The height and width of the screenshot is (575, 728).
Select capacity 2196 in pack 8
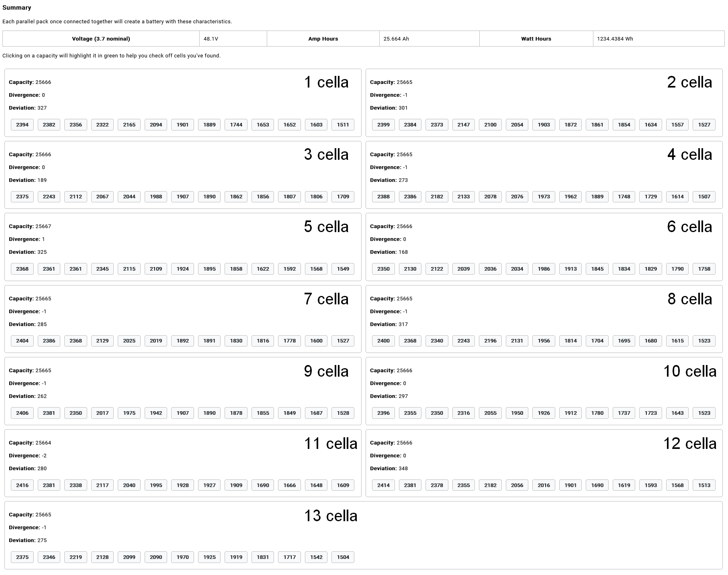click(490, 341)
